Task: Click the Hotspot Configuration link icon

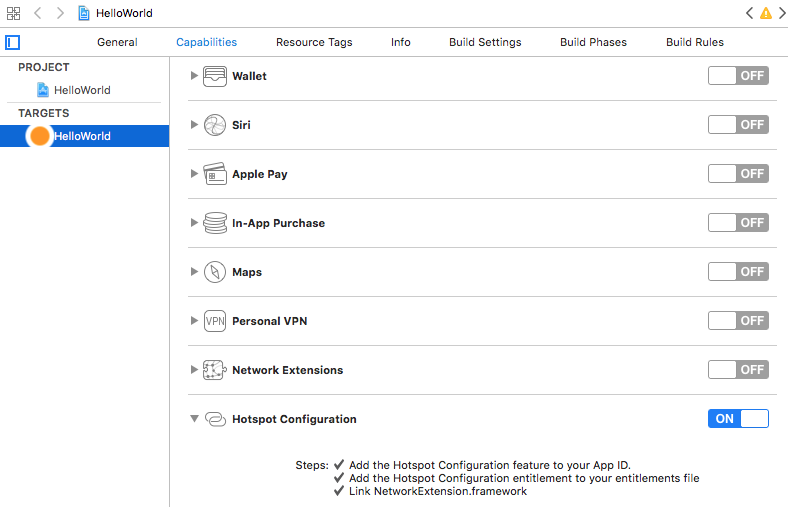Action: [x=216, y=419]
